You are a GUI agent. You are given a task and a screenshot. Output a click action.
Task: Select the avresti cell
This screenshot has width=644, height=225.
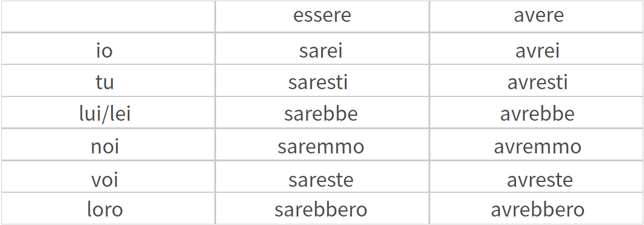click(537, 82)
